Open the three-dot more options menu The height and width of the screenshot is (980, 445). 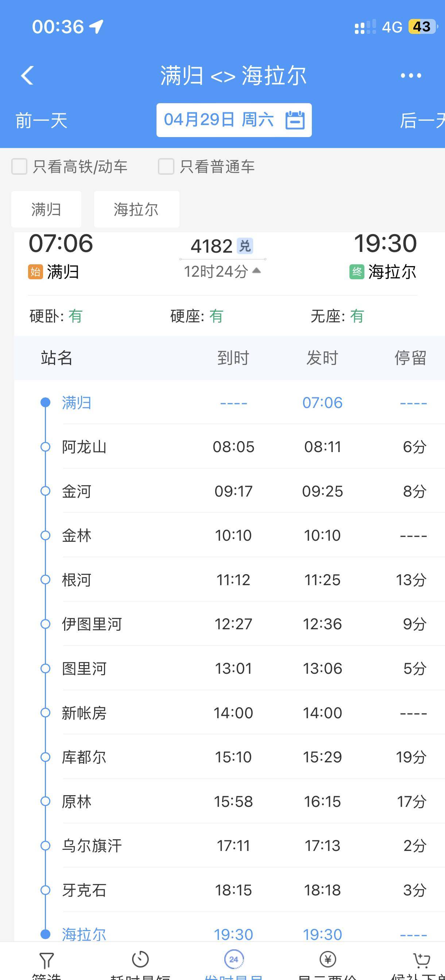point(411,75)
